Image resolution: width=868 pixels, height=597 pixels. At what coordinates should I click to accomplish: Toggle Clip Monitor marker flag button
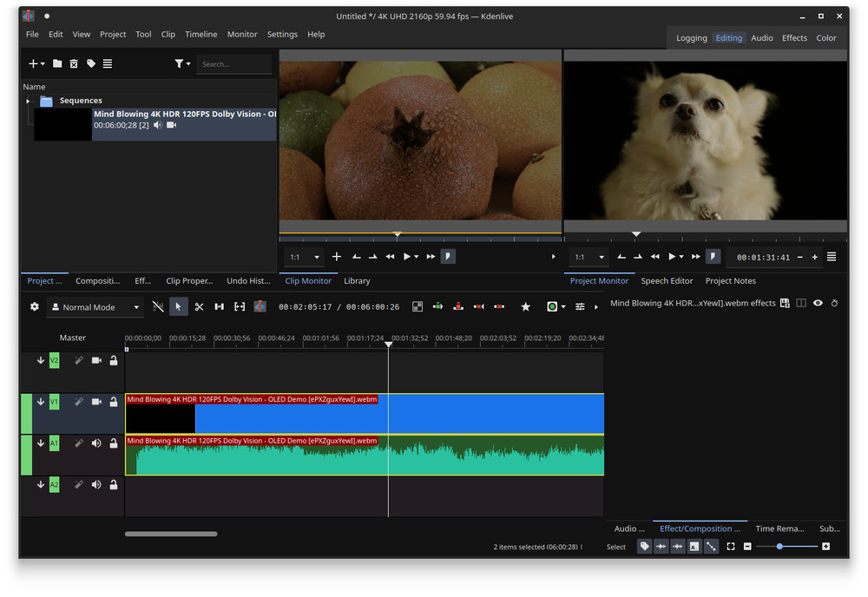pyautogui.click(x=448, y=257)
